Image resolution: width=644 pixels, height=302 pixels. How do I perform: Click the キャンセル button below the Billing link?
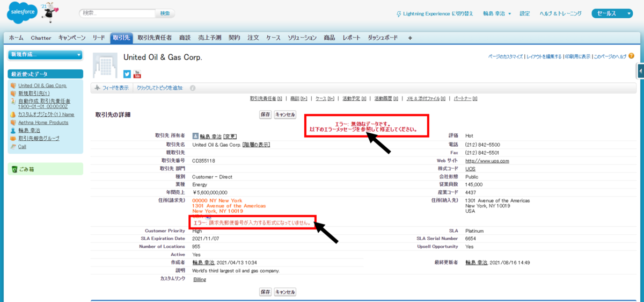click(x=285, y=292)
